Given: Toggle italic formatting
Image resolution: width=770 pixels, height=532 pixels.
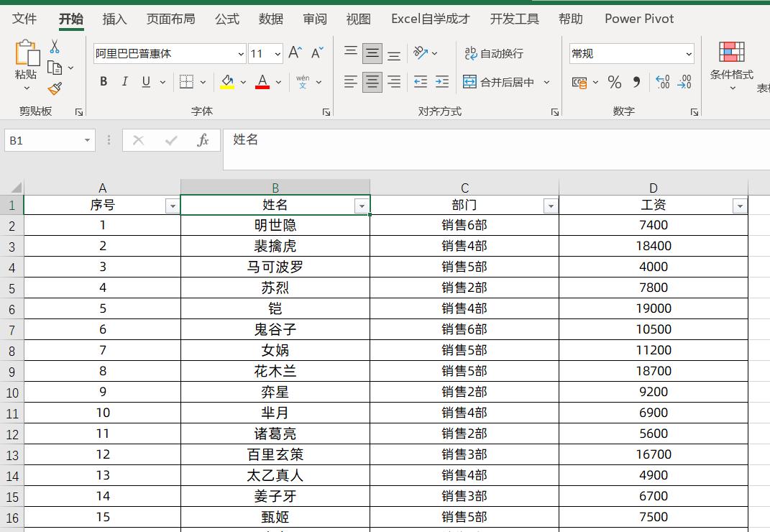Looking at the screenshot, I should click(124, 82).
